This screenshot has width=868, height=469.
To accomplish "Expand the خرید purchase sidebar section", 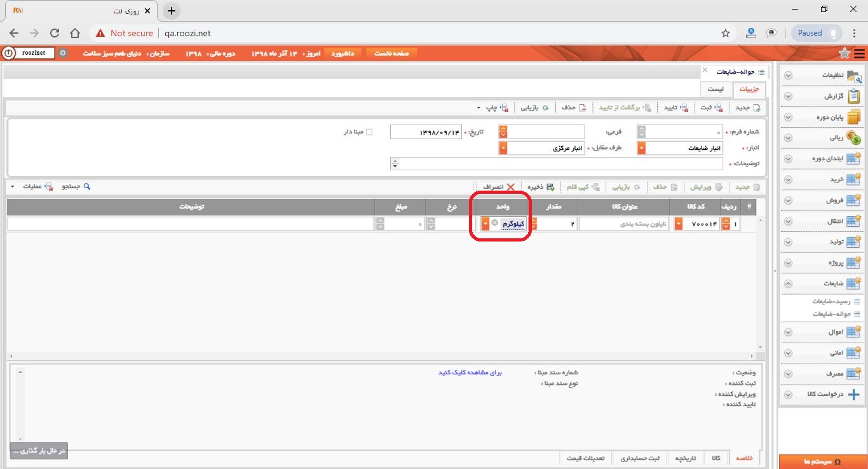I will pos(788,179).
